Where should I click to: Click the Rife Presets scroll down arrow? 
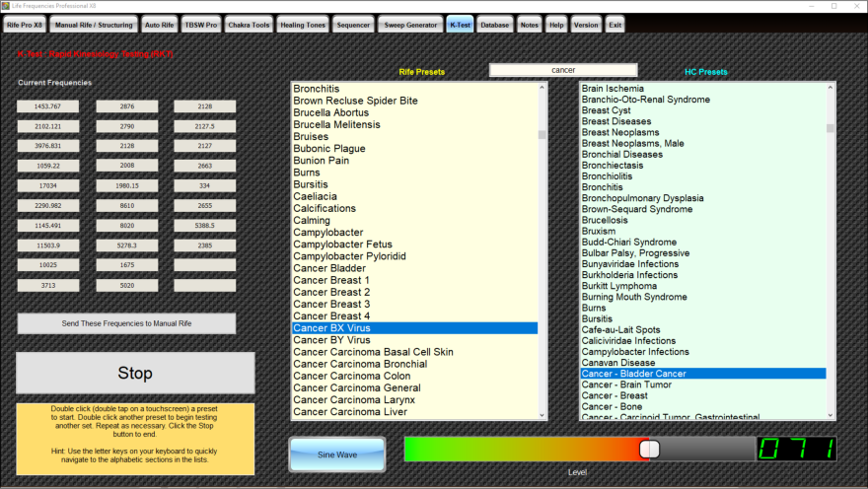[x=542, y=415]
